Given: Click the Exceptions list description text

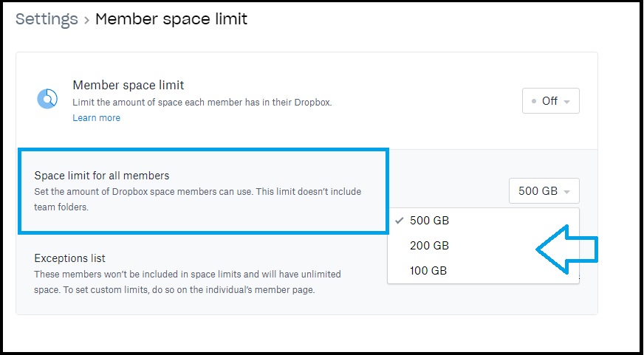Looking at the screenshot, I should click(x=188, y=282).
